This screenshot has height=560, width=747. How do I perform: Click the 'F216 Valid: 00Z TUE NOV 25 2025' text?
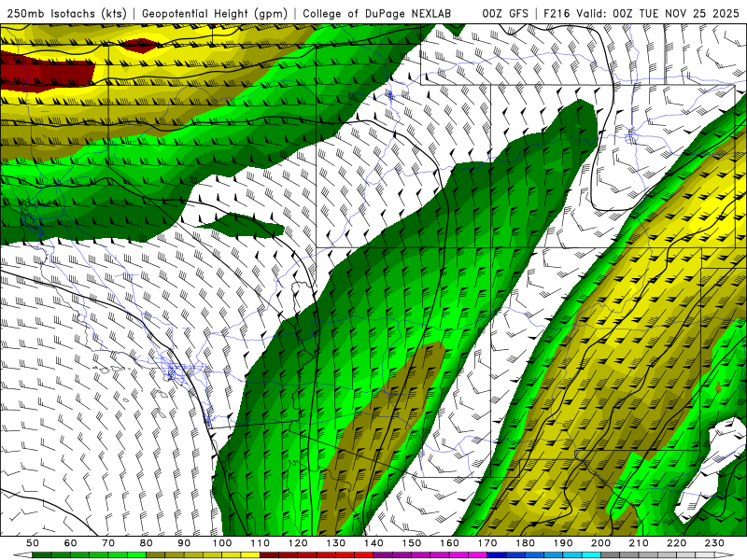point(643,14)
